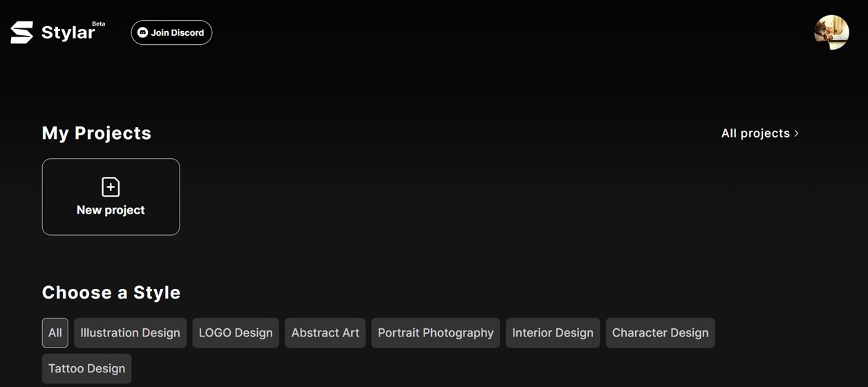868x387 pixels.
Task: Choose the Portrait Photography filter
Action: point(435,332)
